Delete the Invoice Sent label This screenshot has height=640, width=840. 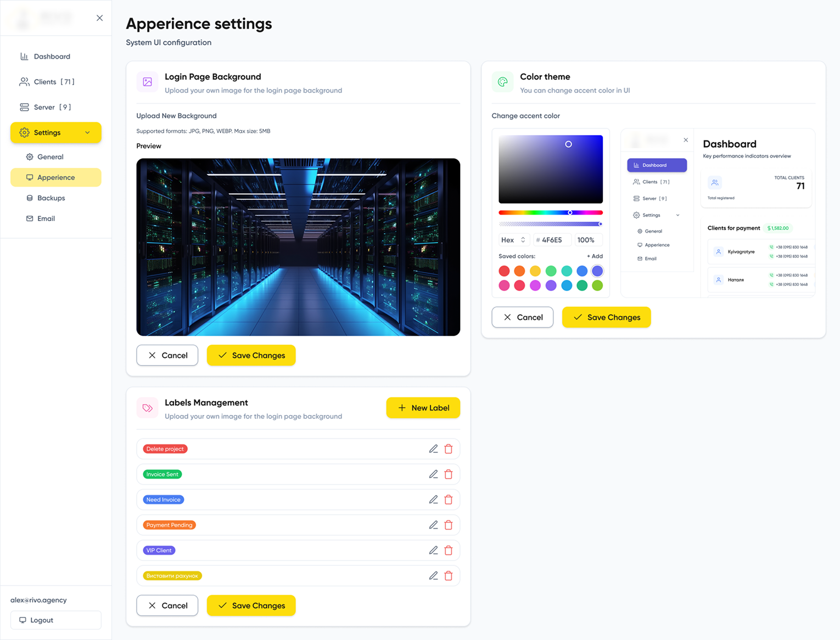449,474
